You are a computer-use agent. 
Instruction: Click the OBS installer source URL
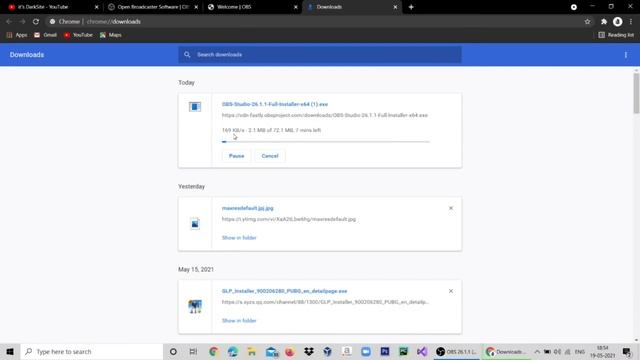[324, 115]
